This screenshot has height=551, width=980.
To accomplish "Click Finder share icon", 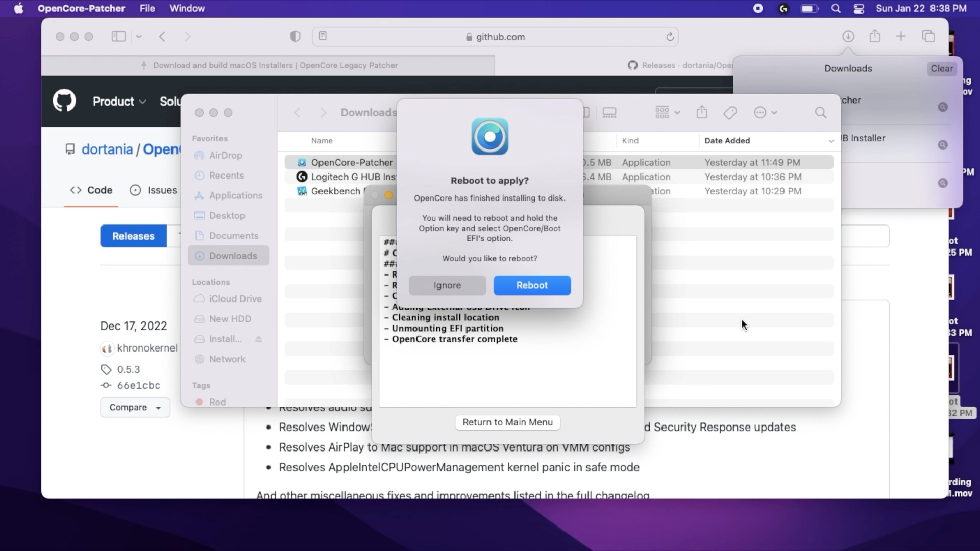I will [x=702, y=112].
